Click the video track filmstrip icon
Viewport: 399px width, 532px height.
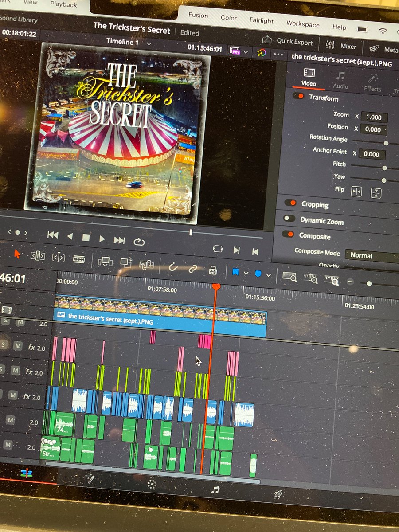click(x=7, y=310)
